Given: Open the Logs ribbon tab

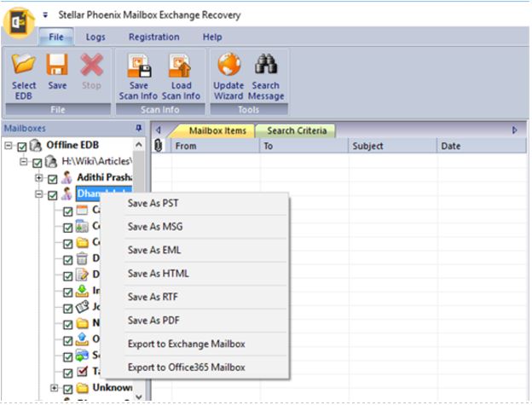Looking at the screenshot, I should (x=95, y=37).
